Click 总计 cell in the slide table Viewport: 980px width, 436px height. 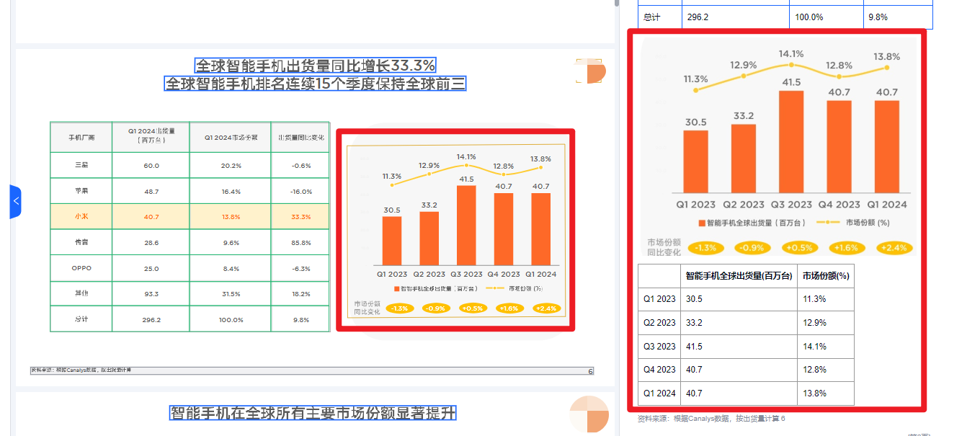81,319
